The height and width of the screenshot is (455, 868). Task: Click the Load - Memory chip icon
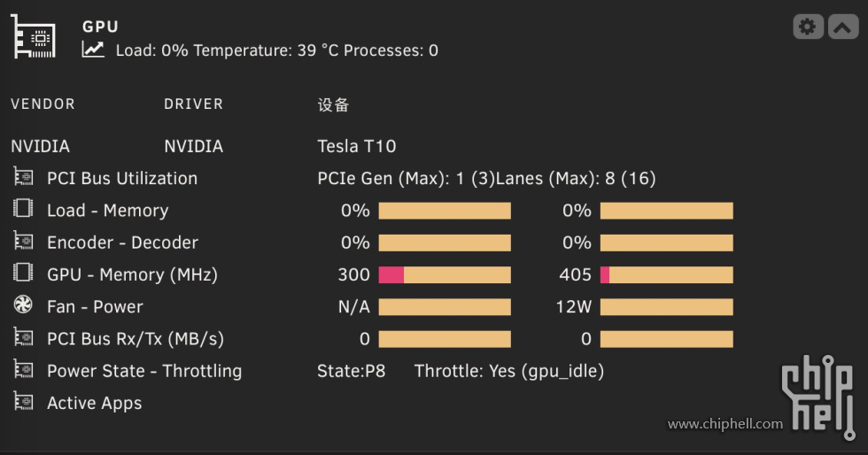coord(23,209)
